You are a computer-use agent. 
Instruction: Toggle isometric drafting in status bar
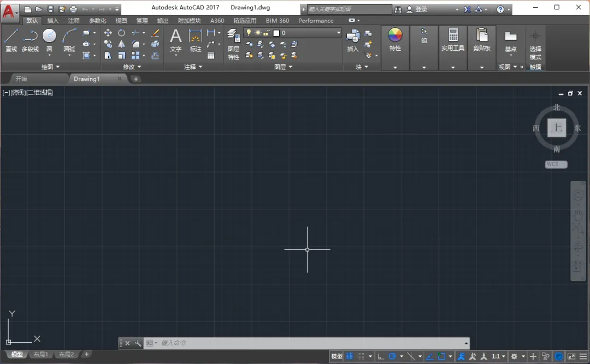click(411, 356)
